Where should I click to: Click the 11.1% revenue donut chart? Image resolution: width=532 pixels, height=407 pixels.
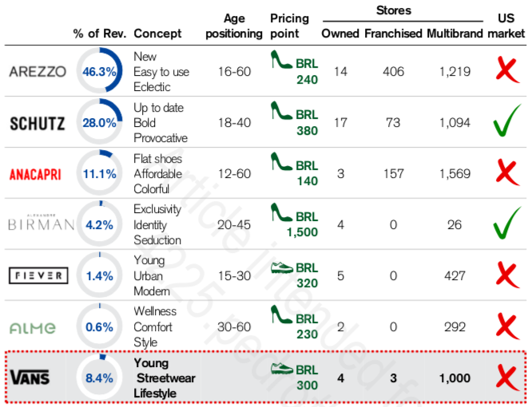[x=99, y=173]
